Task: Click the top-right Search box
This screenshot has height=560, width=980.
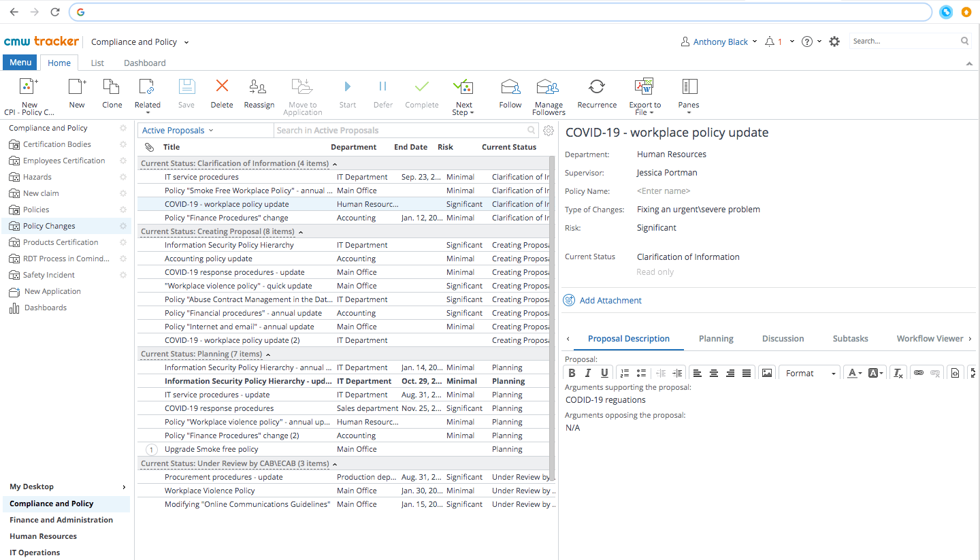Action: click(910, 42)
